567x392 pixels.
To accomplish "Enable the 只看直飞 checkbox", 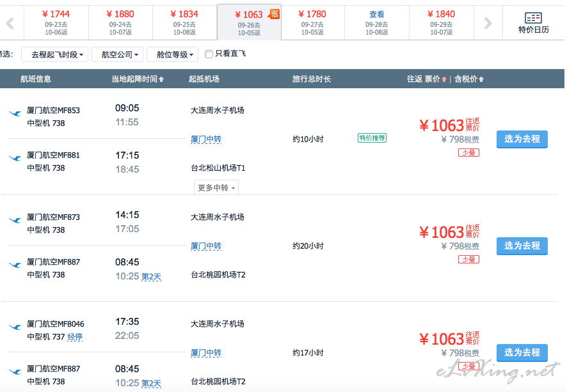I will (209, 54).
